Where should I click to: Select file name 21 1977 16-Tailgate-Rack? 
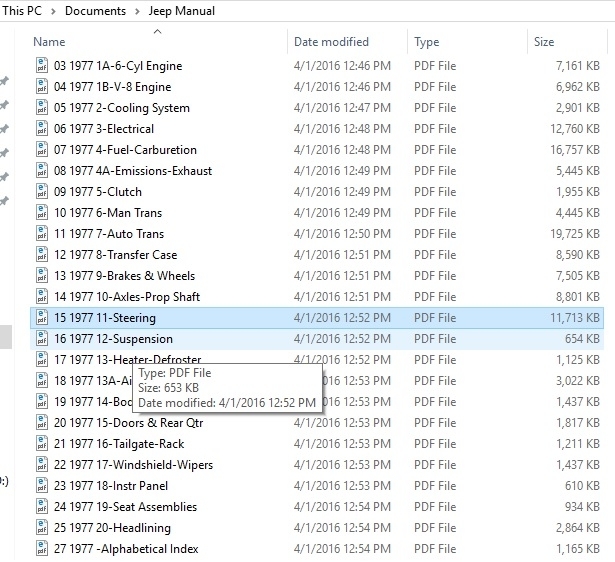click(119, 444)
